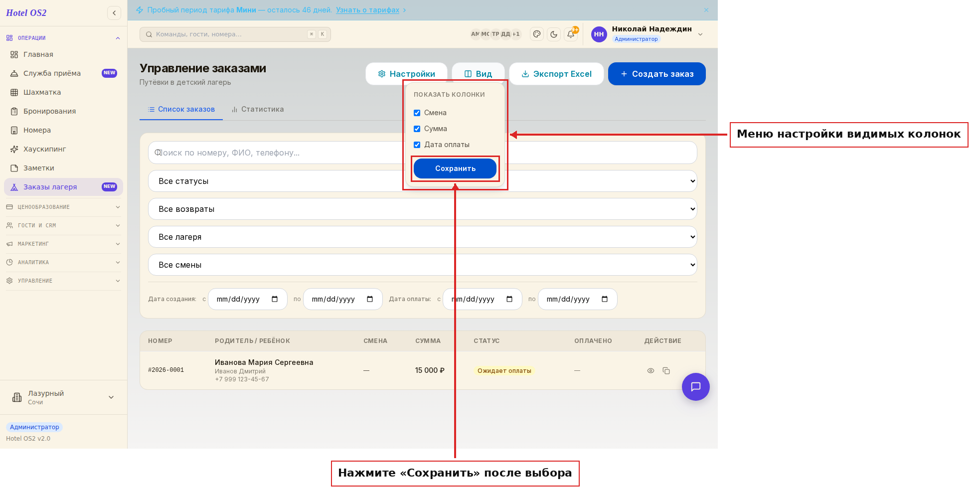
Task: Follow the Узнать о тарифах link
Action: point(367,10)
